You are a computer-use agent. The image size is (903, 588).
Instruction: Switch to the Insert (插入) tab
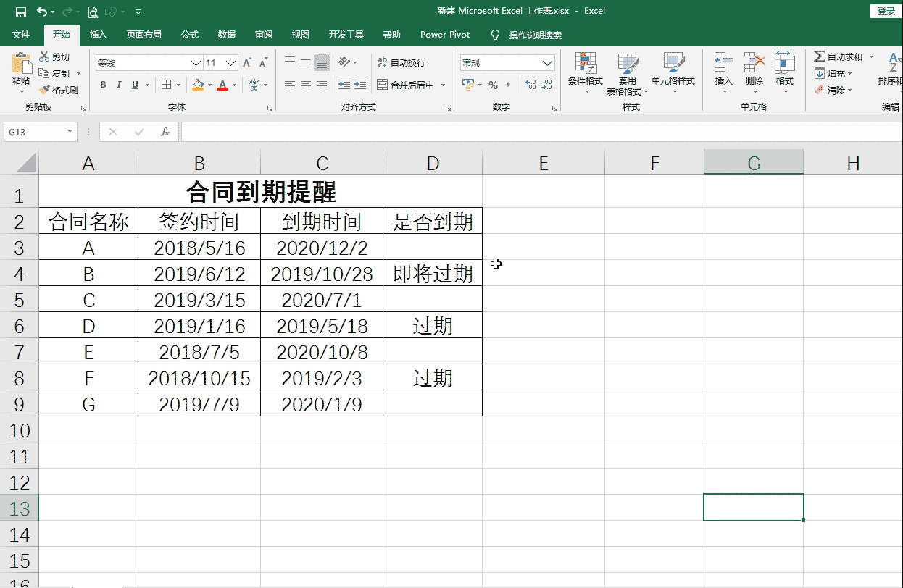tap(98, 35)
